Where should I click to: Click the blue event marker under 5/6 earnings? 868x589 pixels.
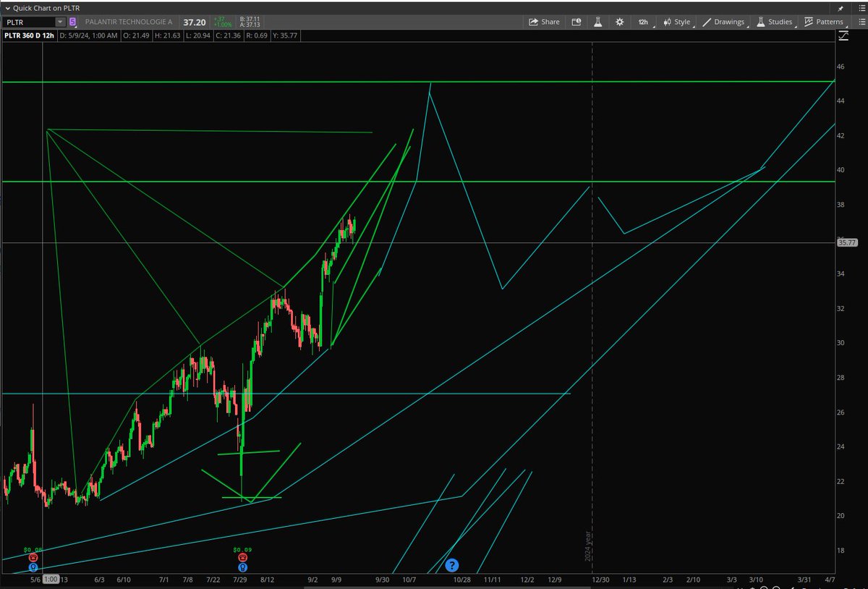[x=33, y=567]
